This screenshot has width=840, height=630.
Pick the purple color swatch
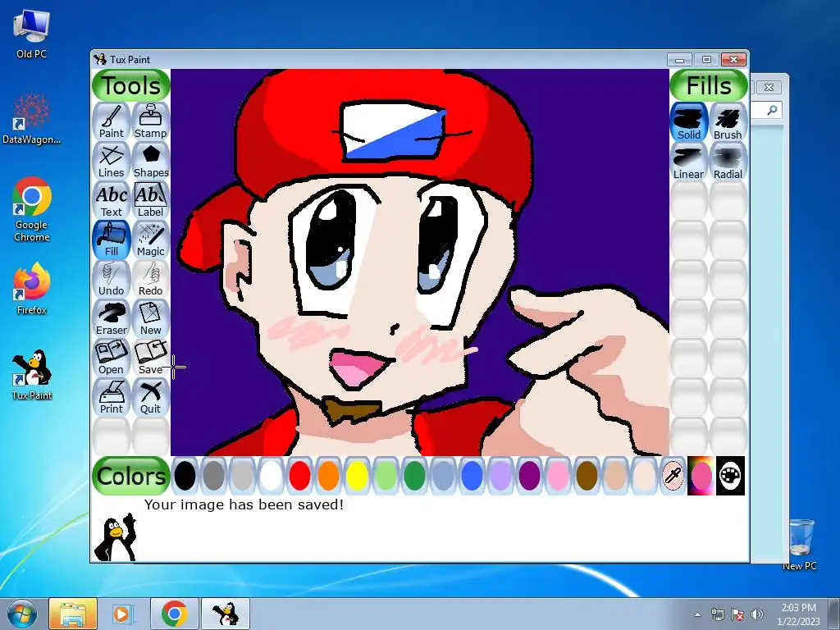point(529,476)
